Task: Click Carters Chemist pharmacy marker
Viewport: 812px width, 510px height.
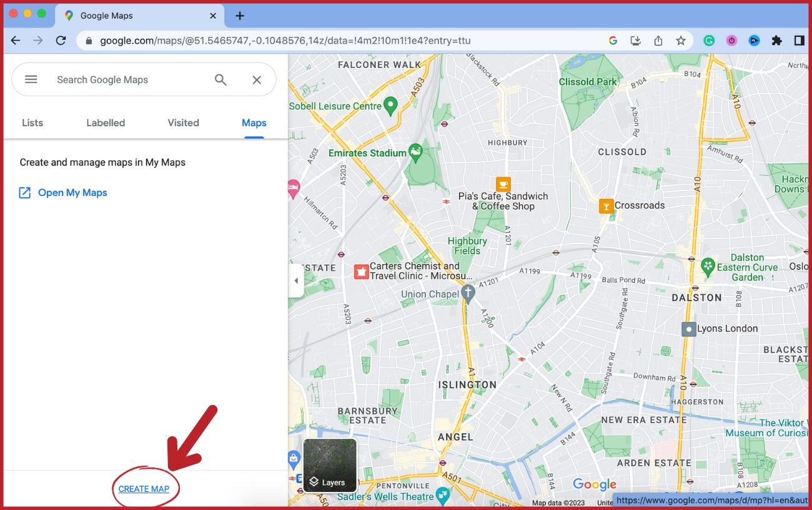Action: point(361,272)
